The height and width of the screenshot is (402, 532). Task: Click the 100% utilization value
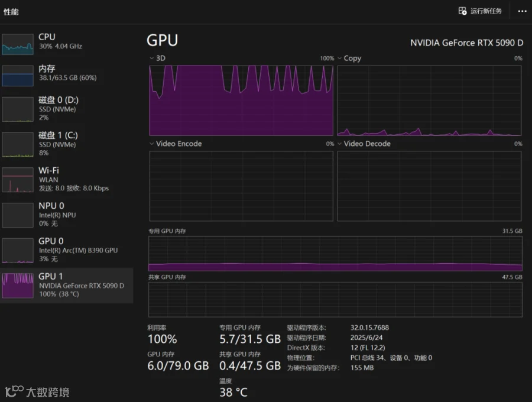[162, 339]
